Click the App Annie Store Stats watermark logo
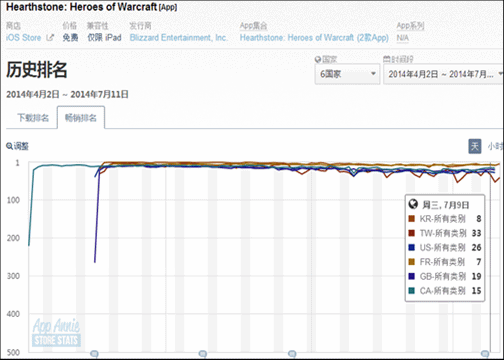 pyautogui.click(x=56, y=333)
